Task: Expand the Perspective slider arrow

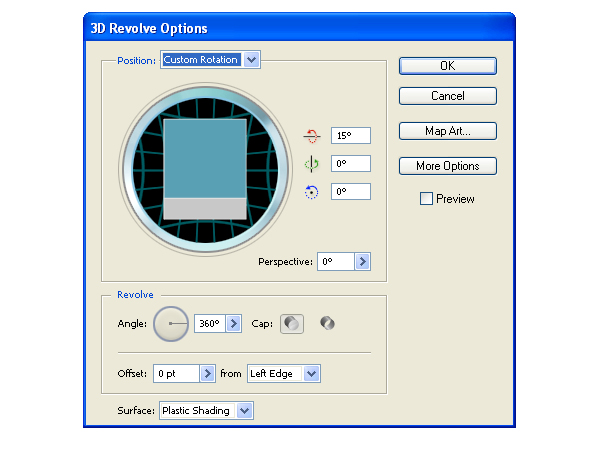Action: [362, 262]
